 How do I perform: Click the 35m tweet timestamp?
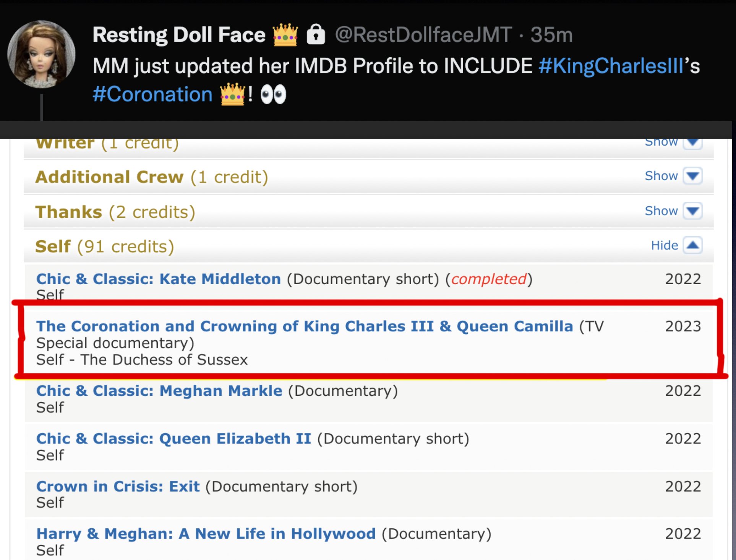click(551, 35)
